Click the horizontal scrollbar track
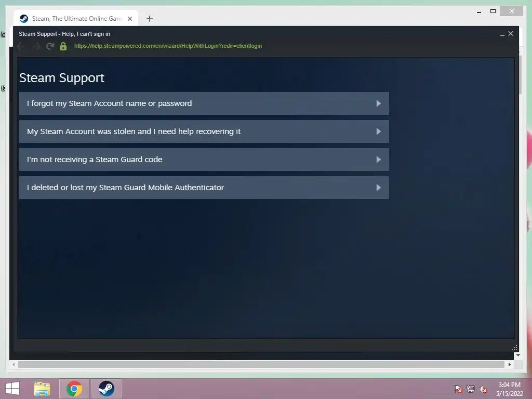 [x=261, y=364]
